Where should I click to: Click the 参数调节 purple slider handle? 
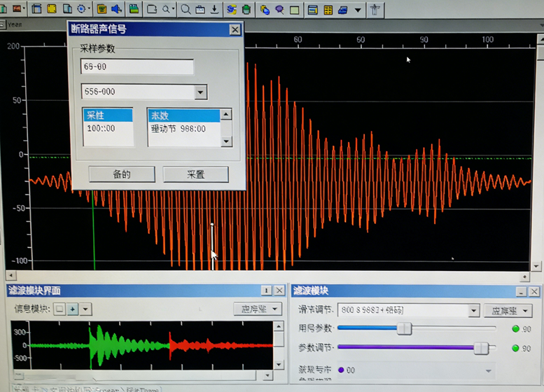click(481, 348)
